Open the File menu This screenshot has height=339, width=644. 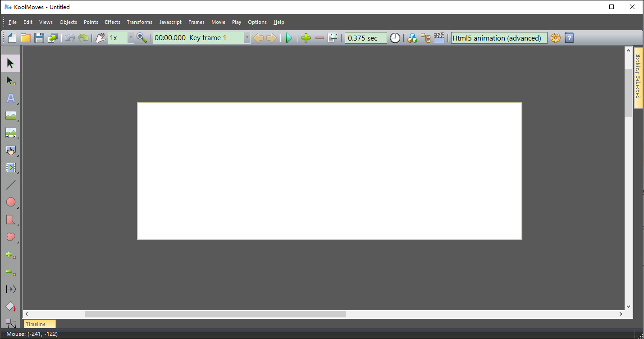click(x=13, y=22)
